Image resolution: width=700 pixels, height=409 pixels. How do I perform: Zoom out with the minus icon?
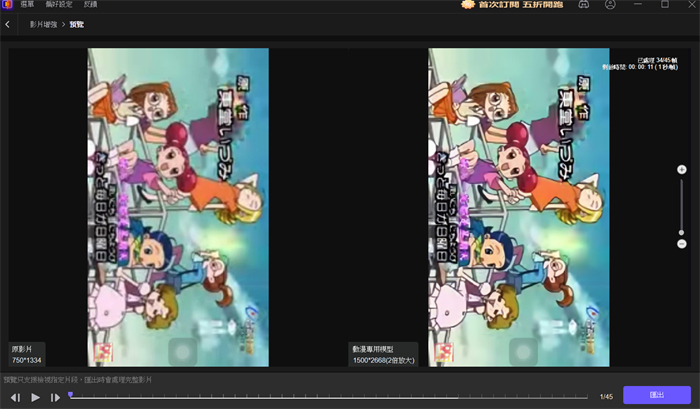point(681,244)
